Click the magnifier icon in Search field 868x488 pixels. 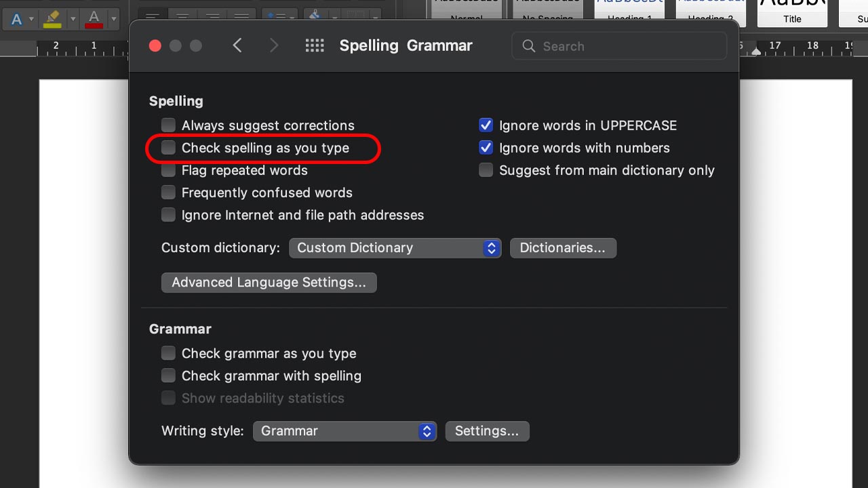pos(529,46)
